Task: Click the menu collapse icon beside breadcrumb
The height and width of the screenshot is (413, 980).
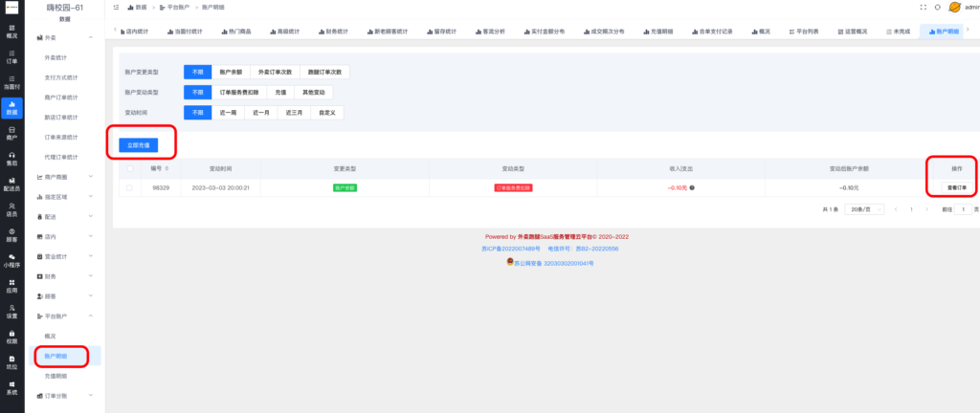Action: (116, 7)
